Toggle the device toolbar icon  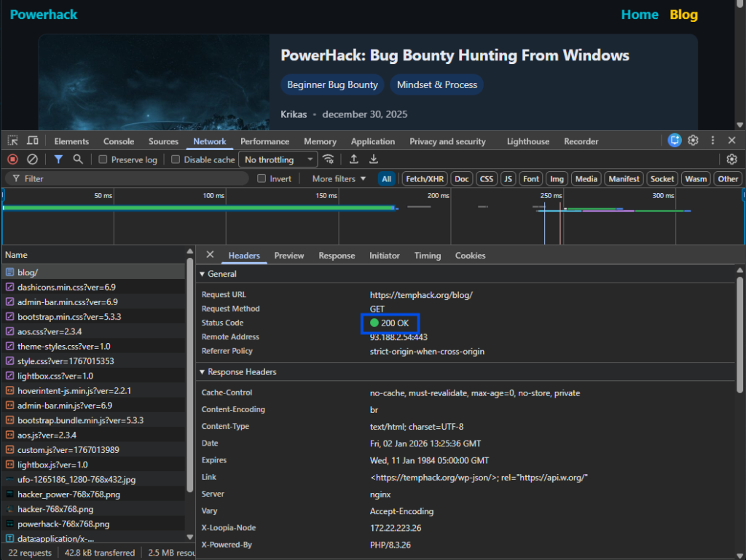pos(33,141)
